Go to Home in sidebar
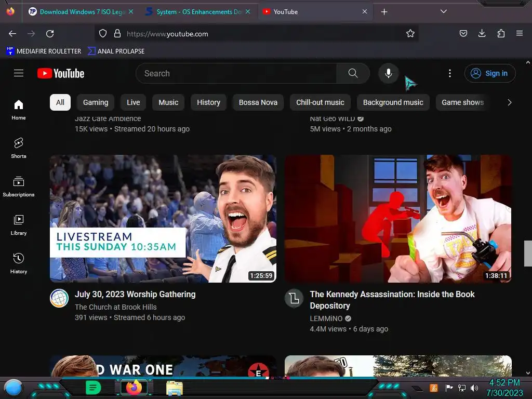 pyautogui.click(x=19, y=110)
